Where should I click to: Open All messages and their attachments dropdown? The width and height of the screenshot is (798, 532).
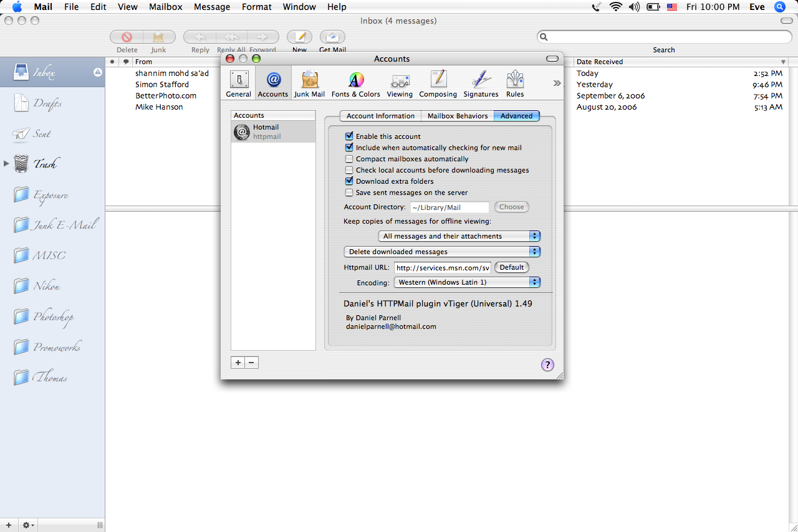tap(459, 236)
